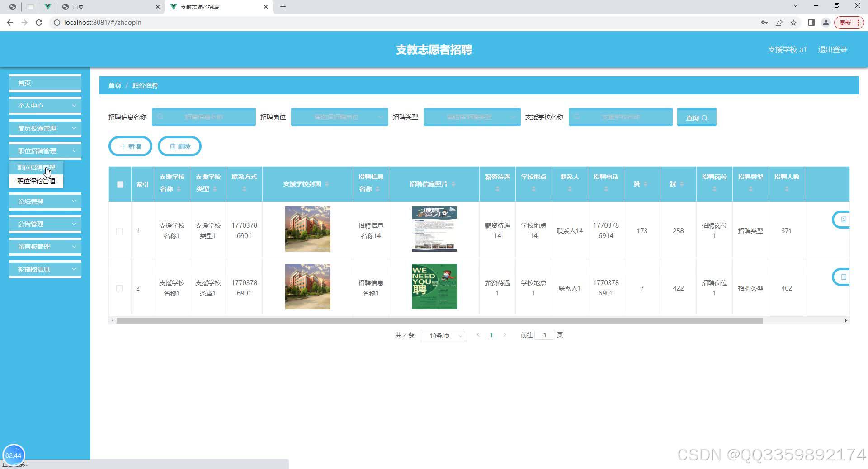
Task: Toggle the select-all header checkbox
Action: (120, 184)
